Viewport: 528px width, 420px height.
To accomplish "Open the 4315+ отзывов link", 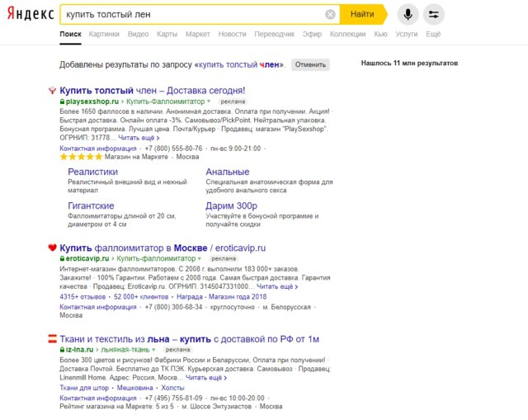I will click(x=82, y=297).
